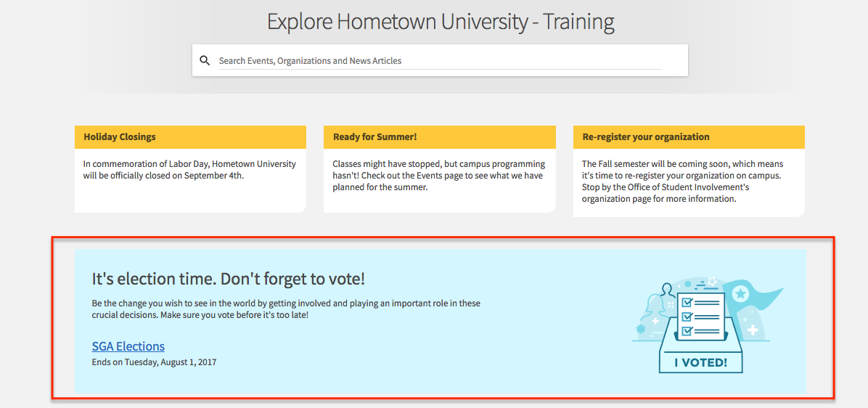Click the star badge on the flag illustration
This screenshot has width=868, height=408.
(740, 295)
